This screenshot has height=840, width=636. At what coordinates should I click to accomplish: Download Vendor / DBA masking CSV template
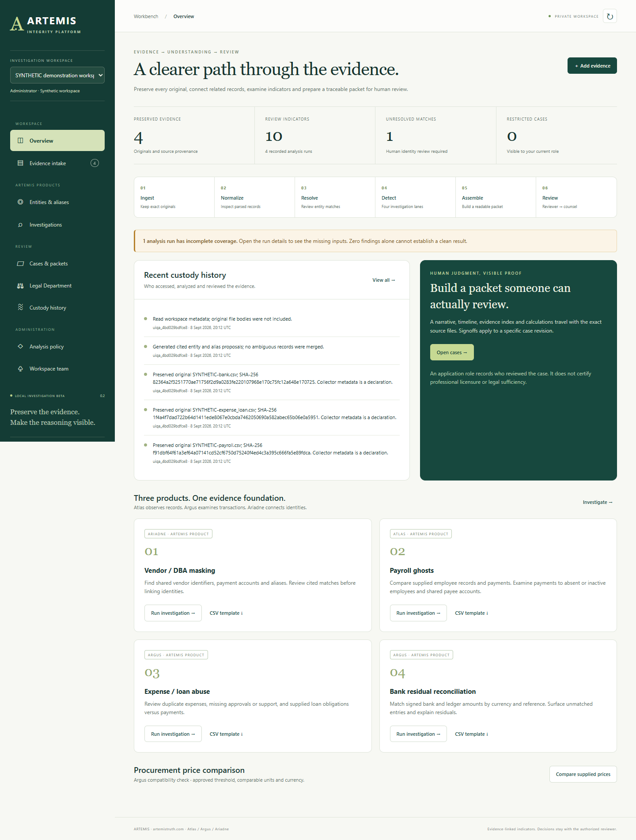pyautogui.click(x=226, y=613)
